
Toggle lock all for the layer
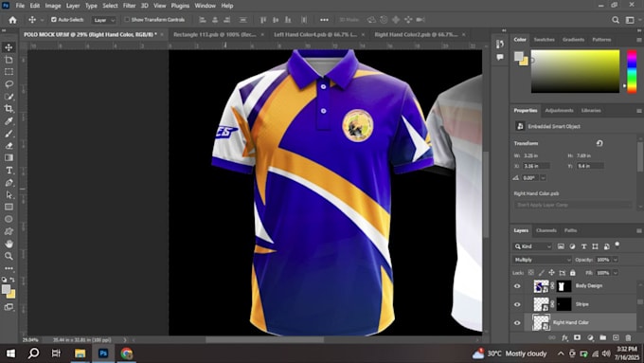pyautogui.click(x=573, y=273)
